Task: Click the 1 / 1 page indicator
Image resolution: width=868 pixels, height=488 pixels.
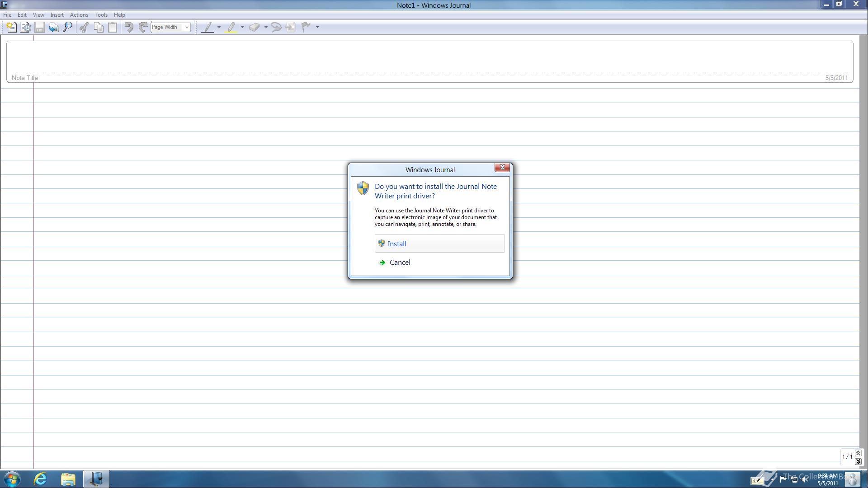Action: coord(847,457)
